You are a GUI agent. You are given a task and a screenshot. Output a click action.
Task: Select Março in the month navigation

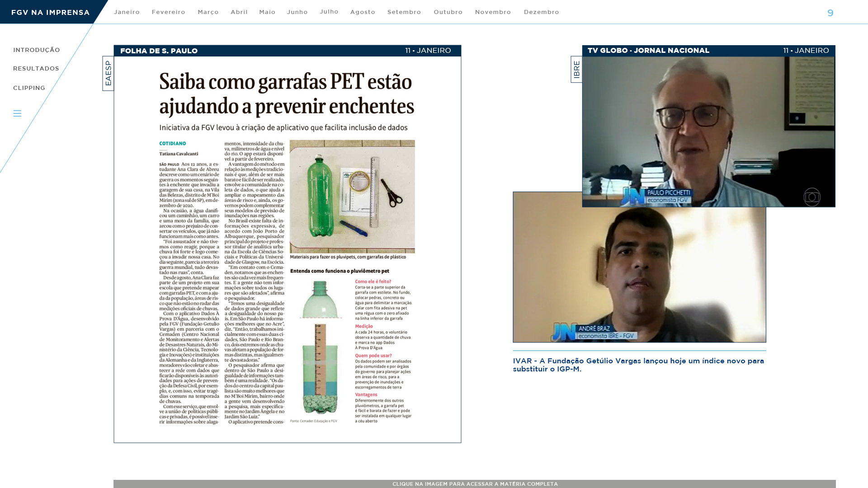coord(208,12)
